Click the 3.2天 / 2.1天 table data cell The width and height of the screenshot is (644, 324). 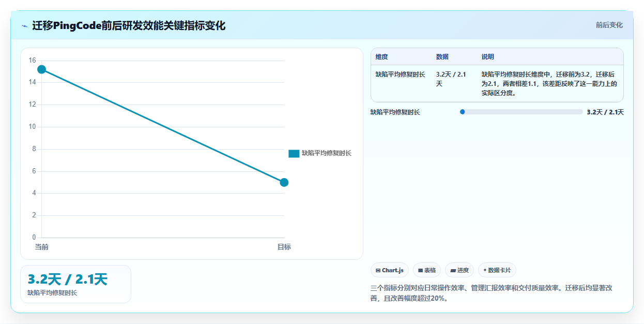451,79
